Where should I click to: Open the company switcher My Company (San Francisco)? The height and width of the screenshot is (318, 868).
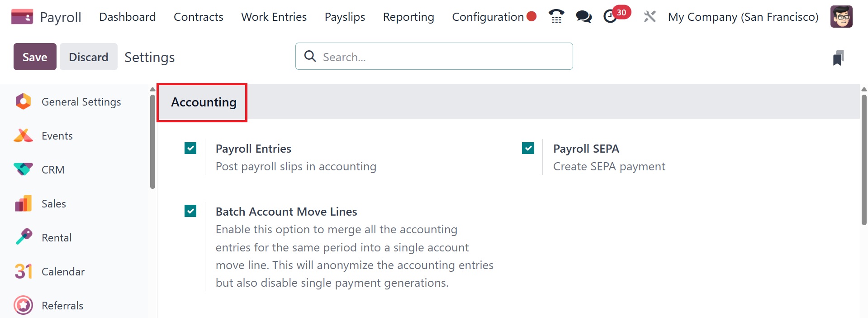click(x=743, y=17)
